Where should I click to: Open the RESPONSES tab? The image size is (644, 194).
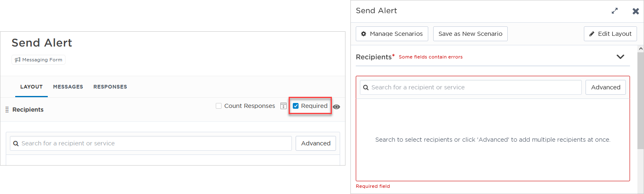tap(110, 86)
